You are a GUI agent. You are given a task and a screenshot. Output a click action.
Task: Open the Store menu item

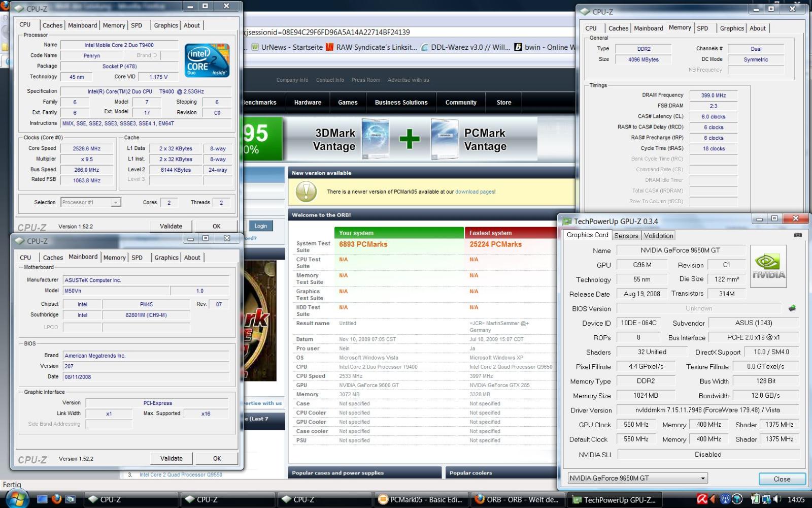tap(504, 103)
